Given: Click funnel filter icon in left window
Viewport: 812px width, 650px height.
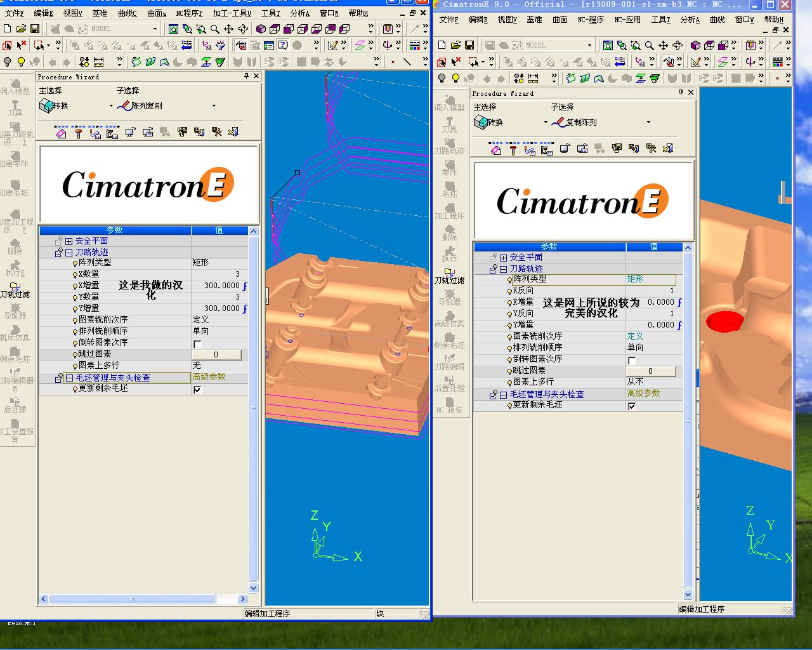Looking at the screenshot, I should click(220, 45).
